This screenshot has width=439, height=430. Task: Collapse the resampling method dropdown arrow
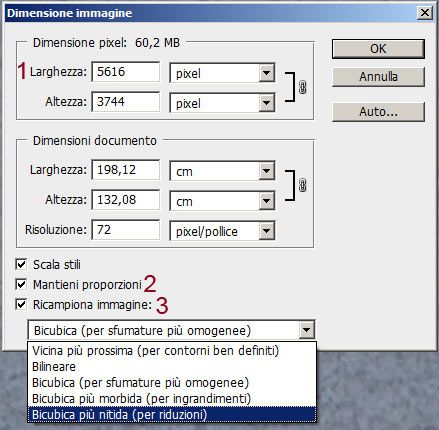point(307,330)
